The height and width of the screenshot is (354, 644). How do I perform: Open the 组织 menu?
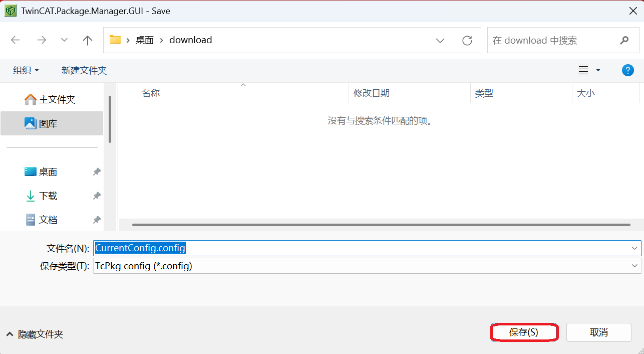coord(26,70)
